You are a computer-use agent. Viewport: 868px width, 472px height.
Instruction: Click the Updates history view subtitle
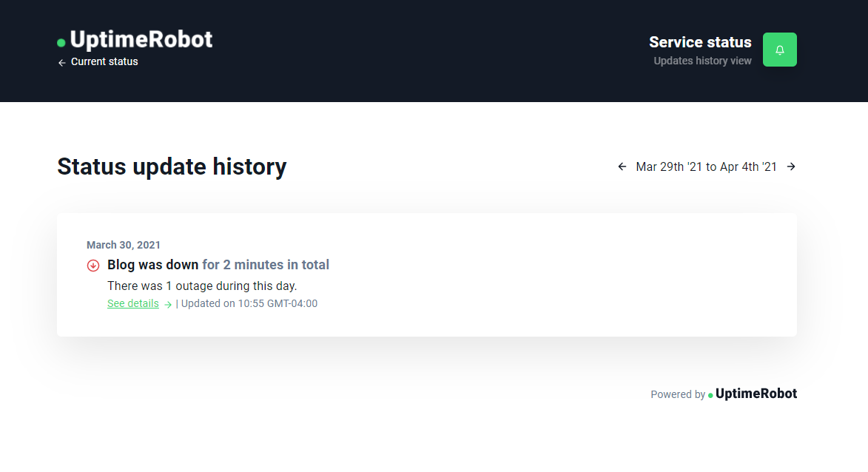tap(702, 61)
